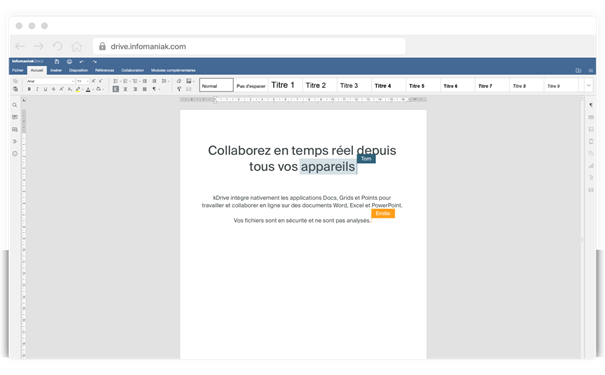This screenshot has width=605, height=375.
Task: Open chart settings in right sidebar
Action: click(591, 166)
